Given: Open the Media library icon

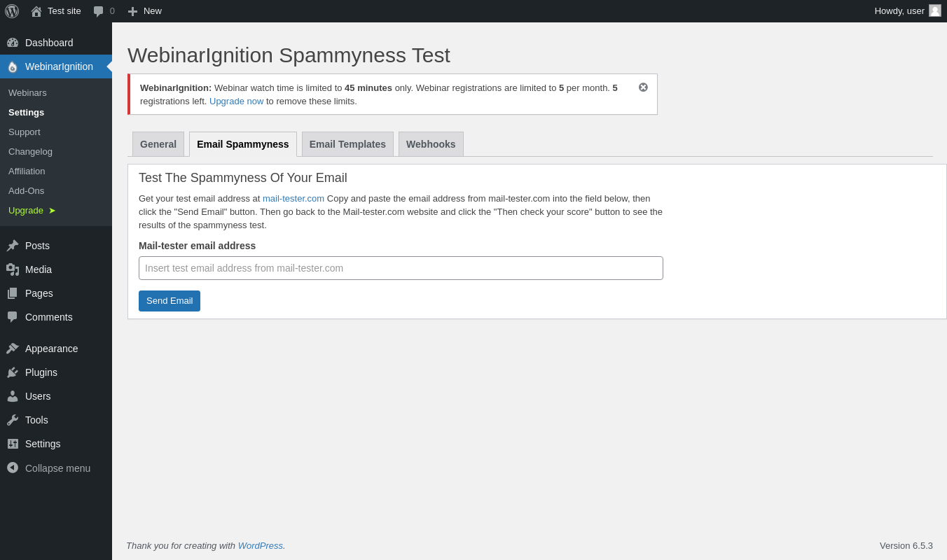Looking at the screenshot, I should (13, 269).
